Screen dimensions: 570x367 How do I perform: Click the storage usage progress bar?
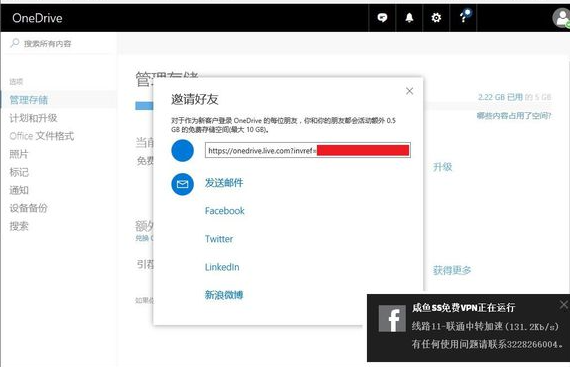[144, 106]
